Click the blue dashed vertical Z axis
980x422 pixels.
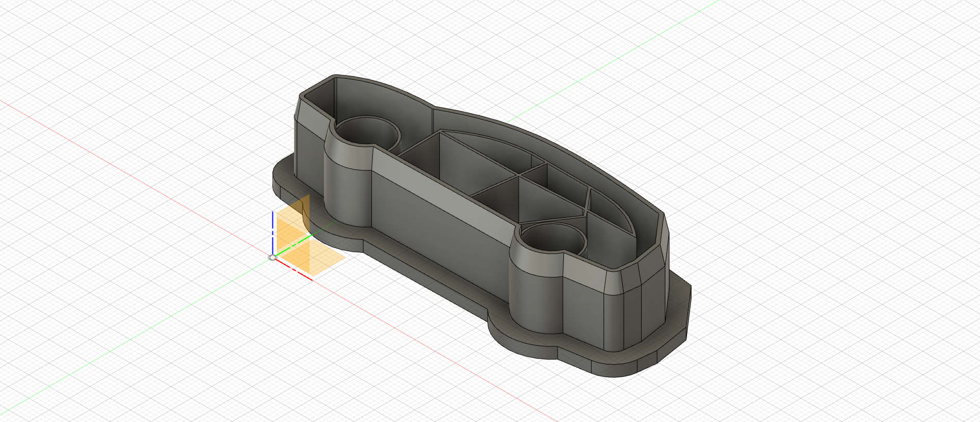click(x=272, y=232)
